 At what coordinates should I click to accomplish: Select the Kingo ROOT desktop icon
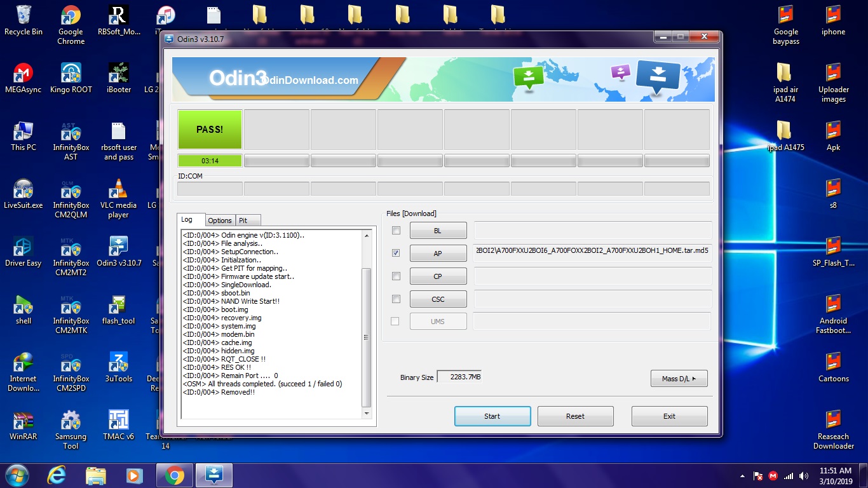click(71, 78)
